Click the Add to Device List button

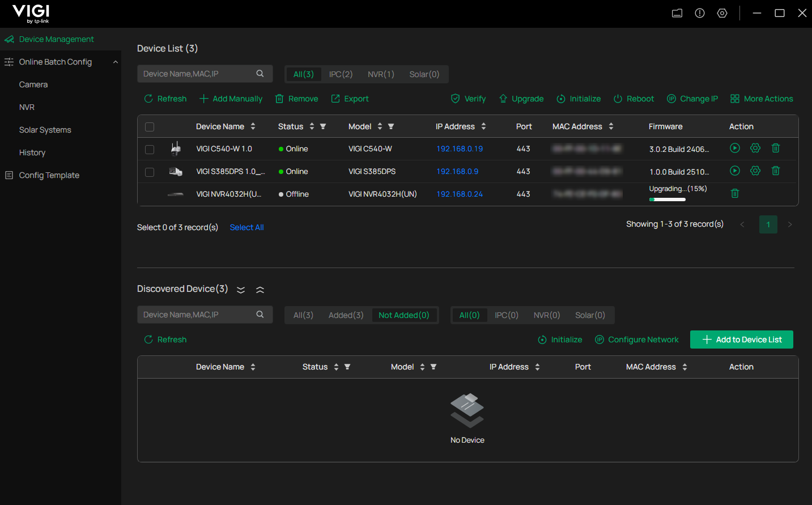pyautogui.click(x=741, y=340)
